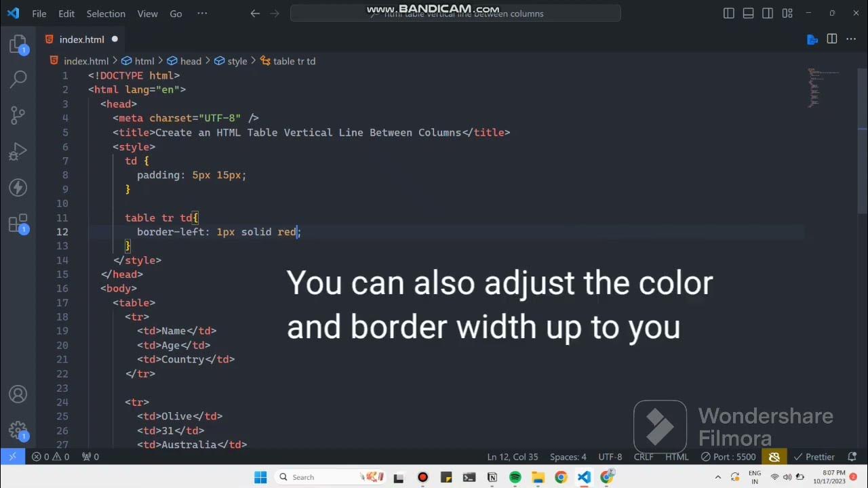Click the highlighted yellow status bar icon
Viewport: 868px width, 488px height.
[x=774, y=457]
